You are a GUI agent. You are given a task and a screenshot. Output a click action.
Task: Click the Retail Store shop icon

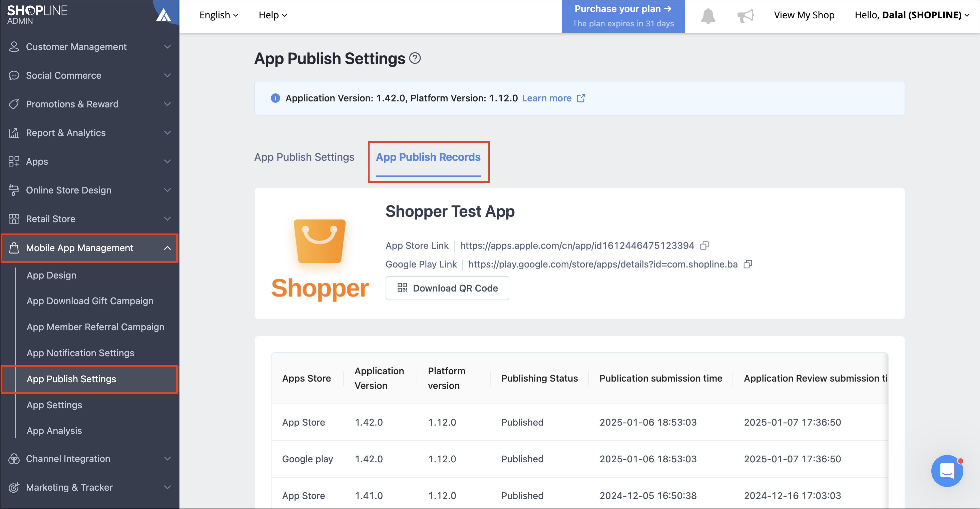tap(14, 219)
